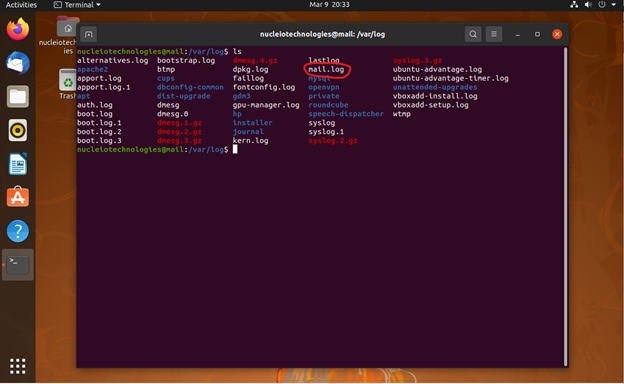Open terminal search with the magnifier icon
624x384 pixels.
[473, 34]
